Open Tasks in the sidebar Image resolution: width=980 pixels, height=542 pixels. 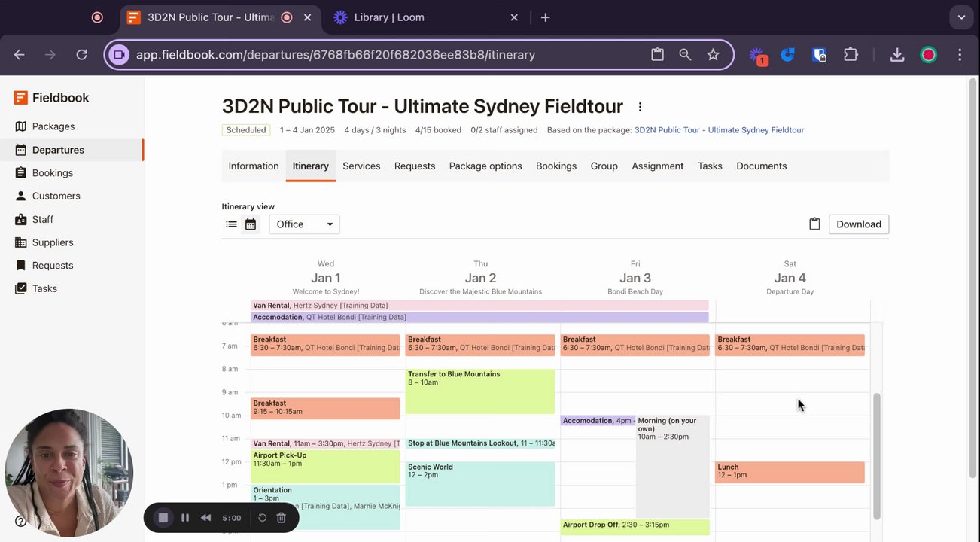(x=44, y=288)
